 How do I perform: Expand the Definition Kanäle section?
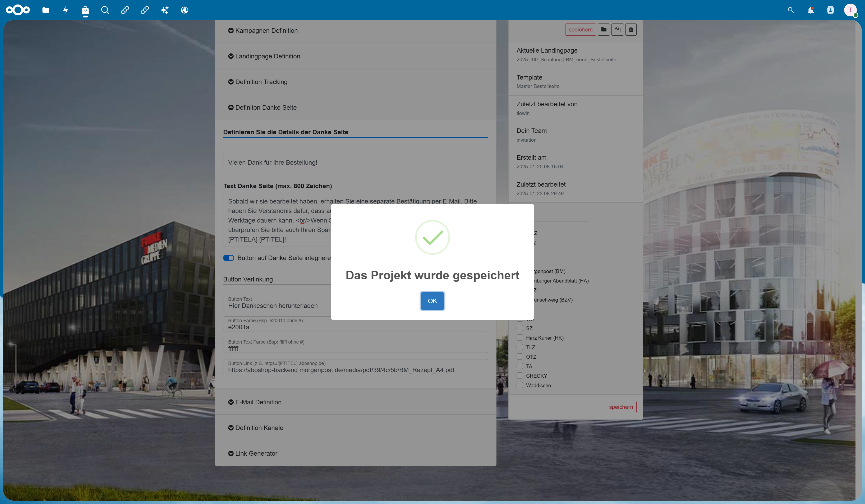[355, 428]
